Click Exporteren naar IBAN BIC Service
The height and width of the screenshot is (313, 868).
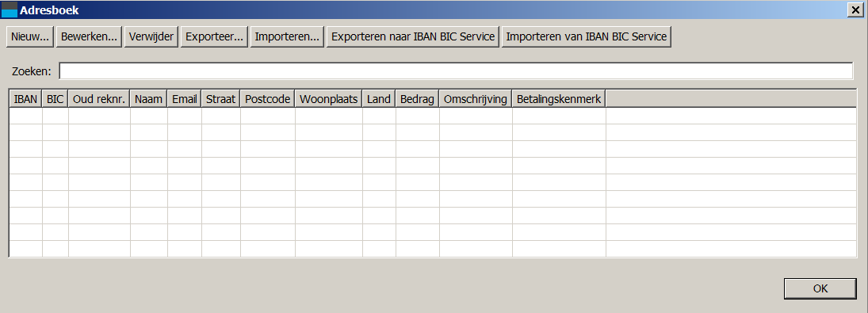pos(413,36)
